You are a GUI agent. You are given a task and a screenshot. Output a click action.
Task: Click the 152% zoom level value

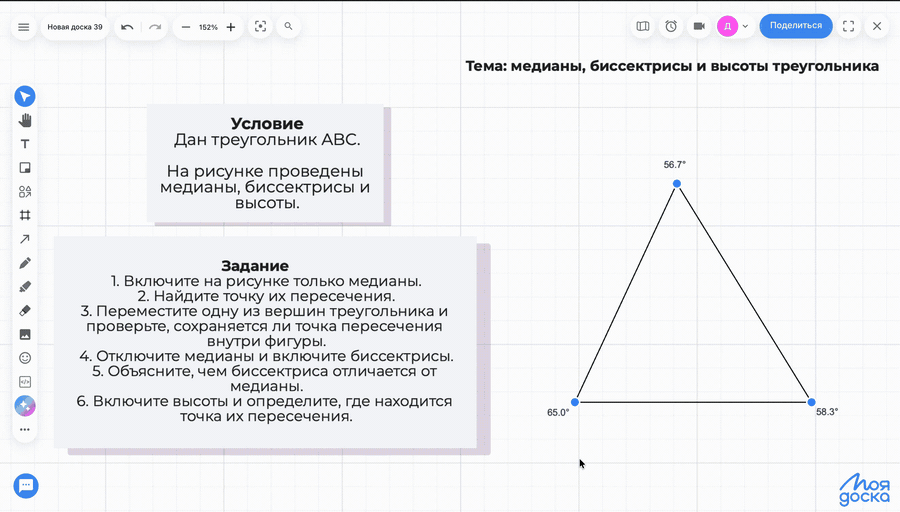pyautogui.click(x=208, y=27)
